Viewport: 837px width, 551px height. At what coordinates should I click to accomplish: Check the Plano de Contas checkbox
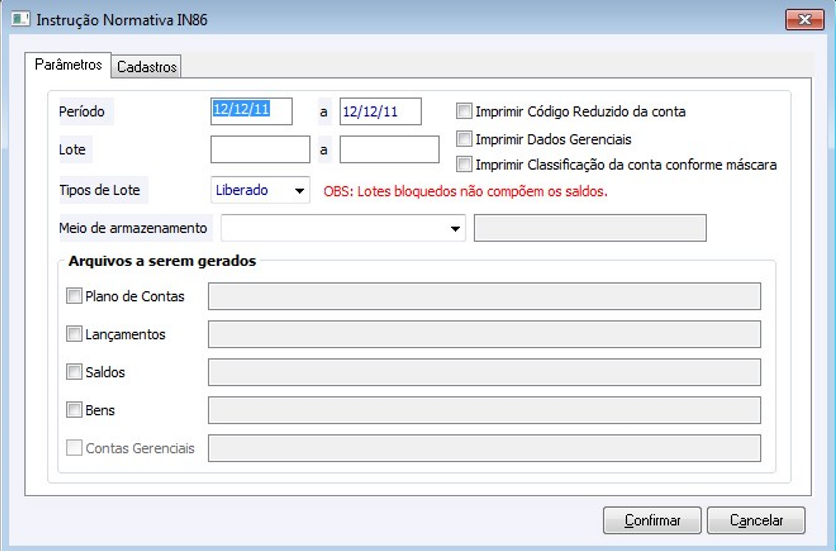74,296
